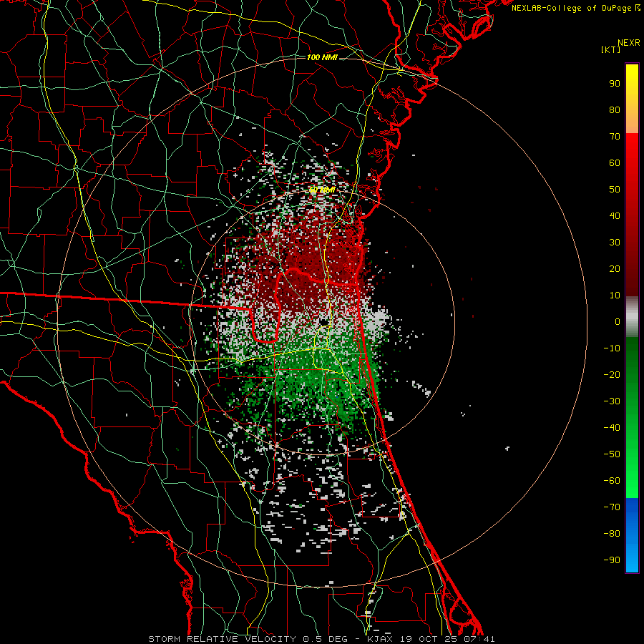Select the positive 10 knot scale label
This screenshot has height=644, width=644.
615,296
